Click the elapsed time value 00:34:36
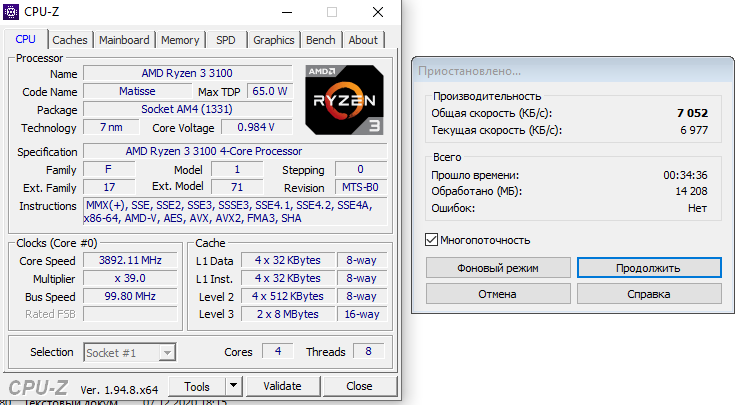 [685, 175]
